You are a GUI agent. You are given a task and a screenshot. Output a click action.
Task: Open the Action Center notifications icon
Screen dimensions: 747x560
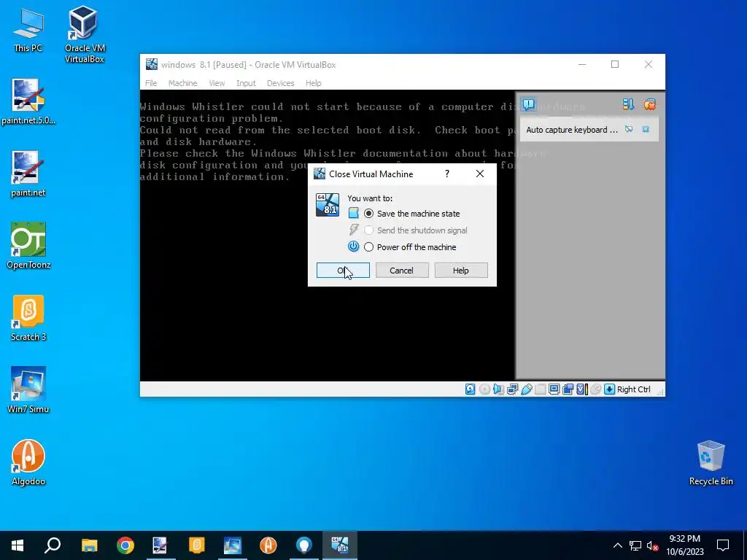[723, 545]
